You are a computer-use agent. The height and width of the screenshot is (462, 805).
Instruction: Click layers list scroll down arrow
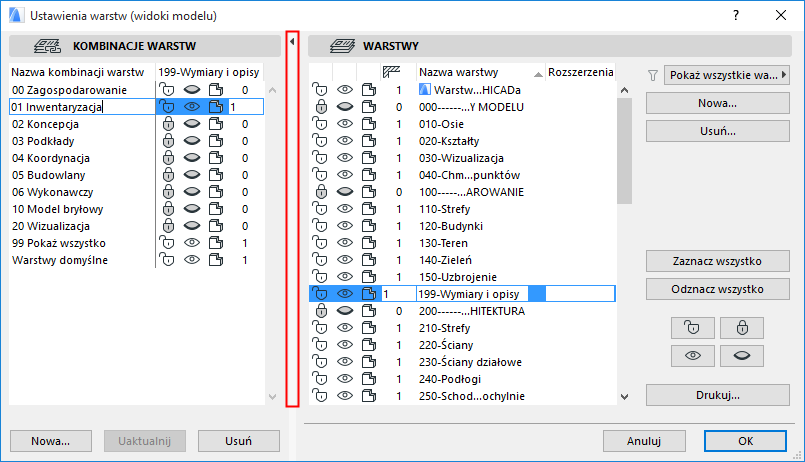[624, 396]
